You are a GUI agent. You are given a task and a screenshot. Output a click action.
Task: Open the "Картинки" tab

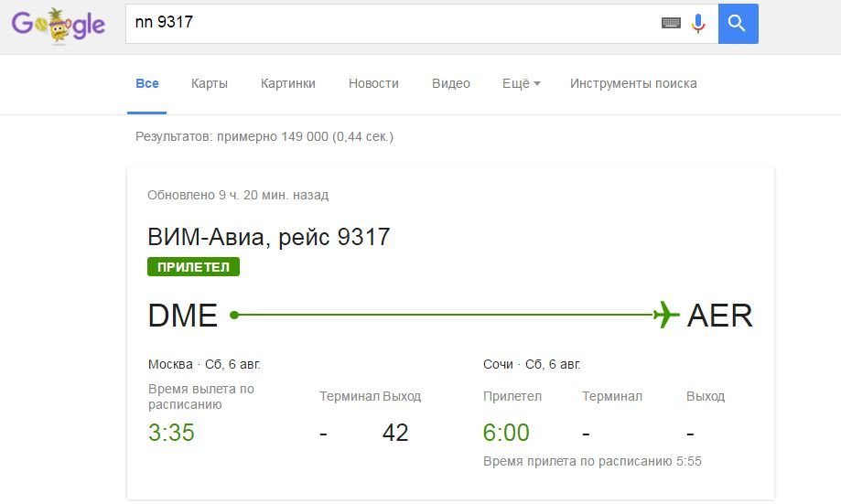[288, 83]
